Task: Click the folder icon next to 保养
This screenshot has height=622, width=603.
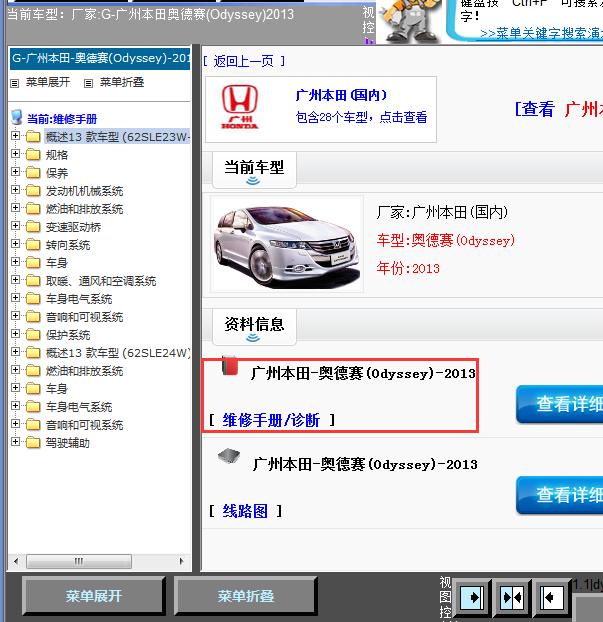Action: pyautogui.click(x=33, y=173)
